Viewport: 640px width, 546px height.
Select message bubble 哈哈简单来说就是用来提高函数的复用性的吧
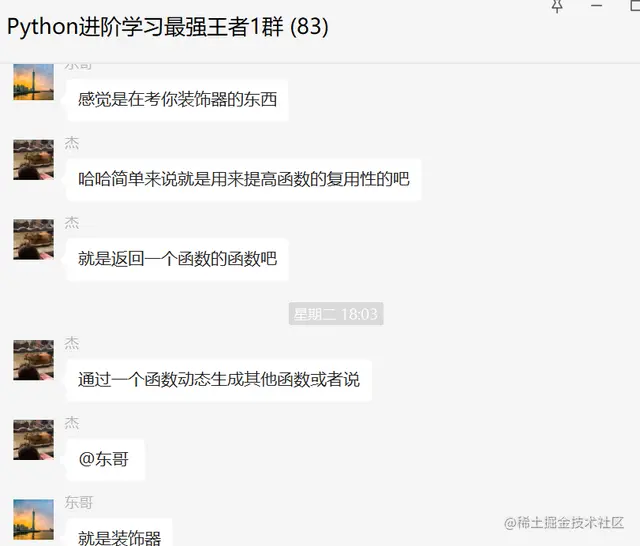(x=244, y=179)
